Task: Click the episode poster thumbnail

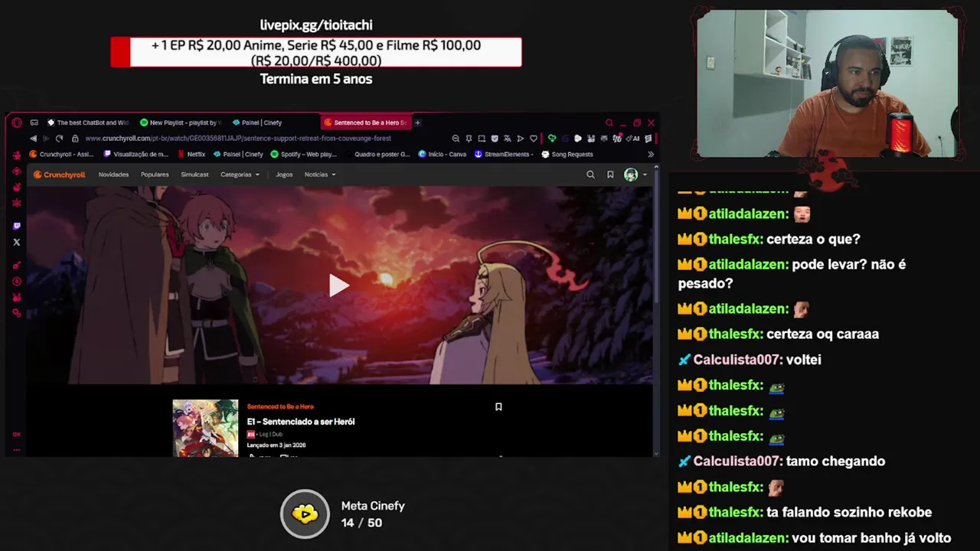Action: (x=205, y=428)
